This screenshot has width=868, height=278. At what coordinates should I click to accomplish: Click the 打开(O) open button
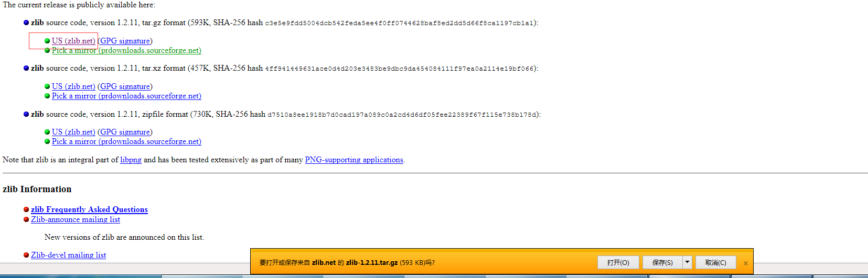tap(618, 262)
